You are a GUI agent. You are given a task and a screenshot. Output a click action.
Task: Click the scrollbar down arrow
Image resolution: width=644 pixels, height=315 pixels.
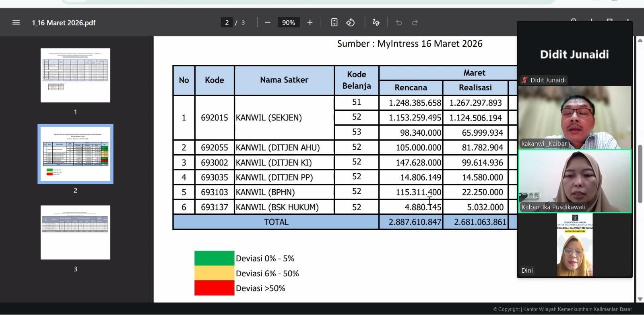[640, 299]
